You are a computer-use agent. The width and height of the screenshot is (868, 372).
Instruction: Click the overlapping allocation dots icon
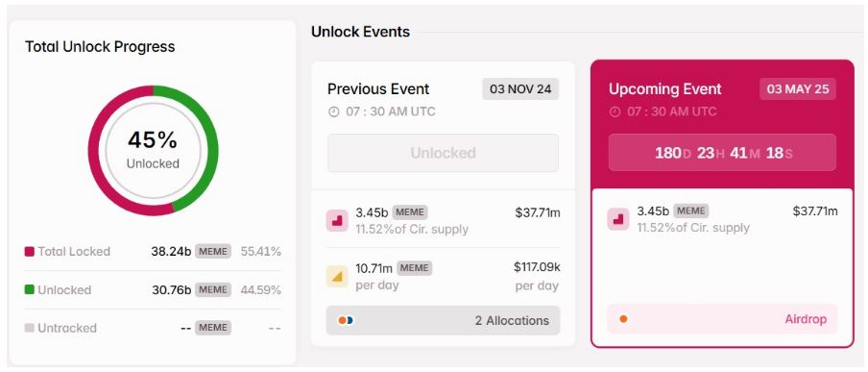pyautogui.click(x=346, y=320)
